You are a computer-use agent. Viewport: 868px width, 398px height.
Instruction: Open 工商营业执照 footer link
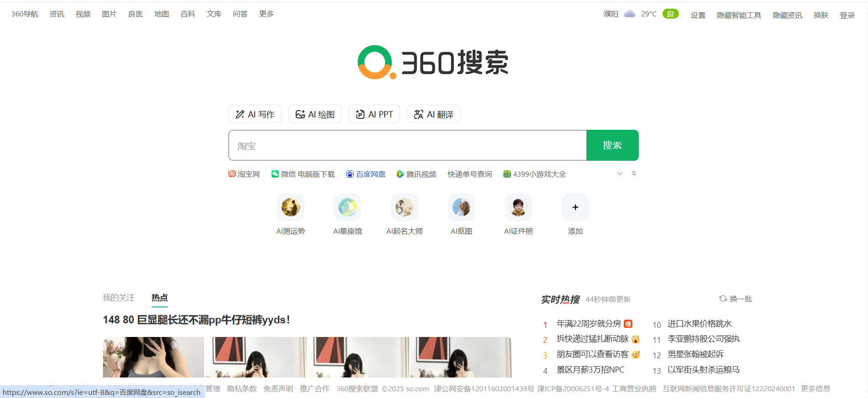coord(634,389)
